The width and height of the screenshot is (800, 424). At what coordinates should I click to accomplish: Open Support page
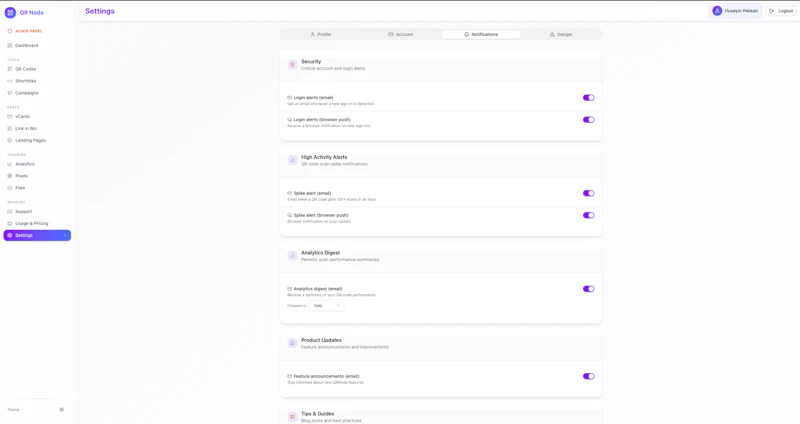pos(23,211)
